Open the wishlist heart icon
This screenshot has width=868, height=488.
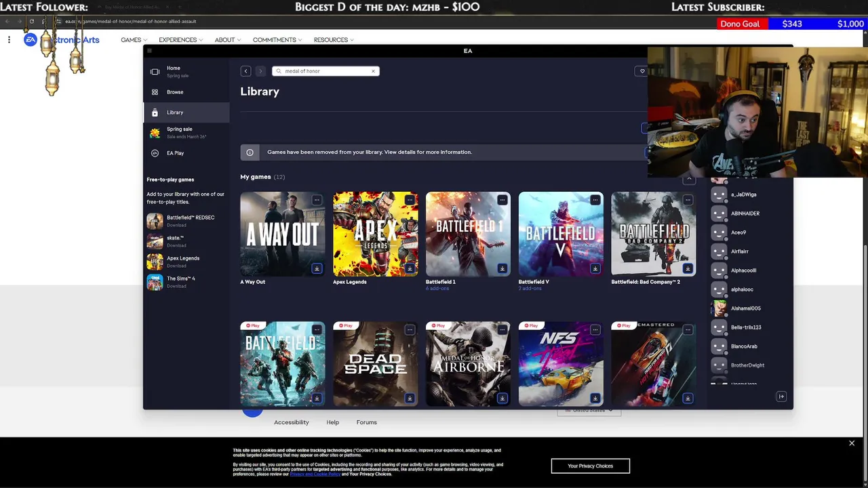pyautogui.click(x=642, y=71)
